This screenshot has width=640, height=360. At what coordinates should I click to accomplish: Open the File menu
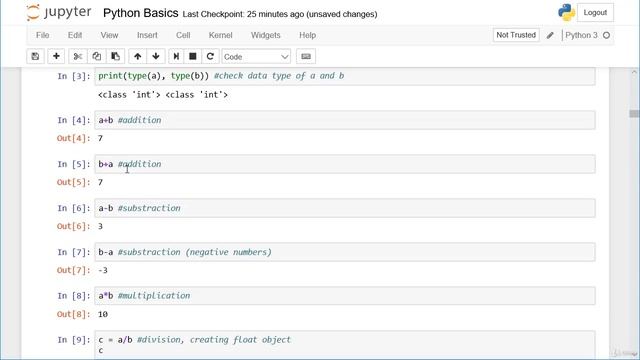click(x=42, y=35)
